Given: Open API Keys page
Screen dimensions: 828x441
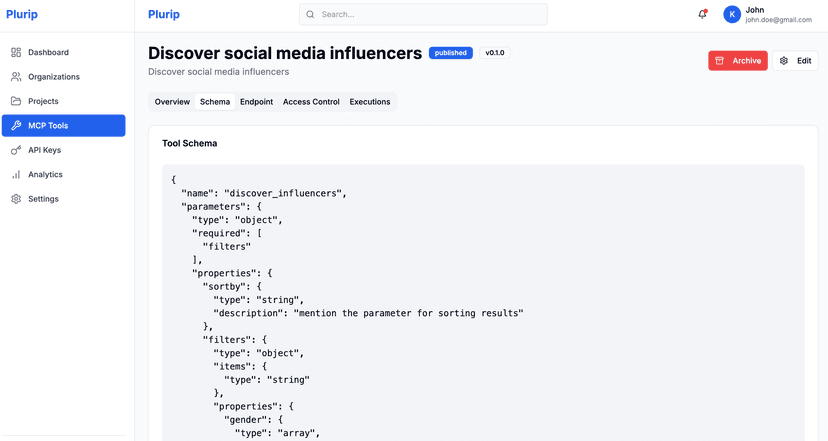Looking at the screenshot, I should pyautogui.click(x=63, y=150).
